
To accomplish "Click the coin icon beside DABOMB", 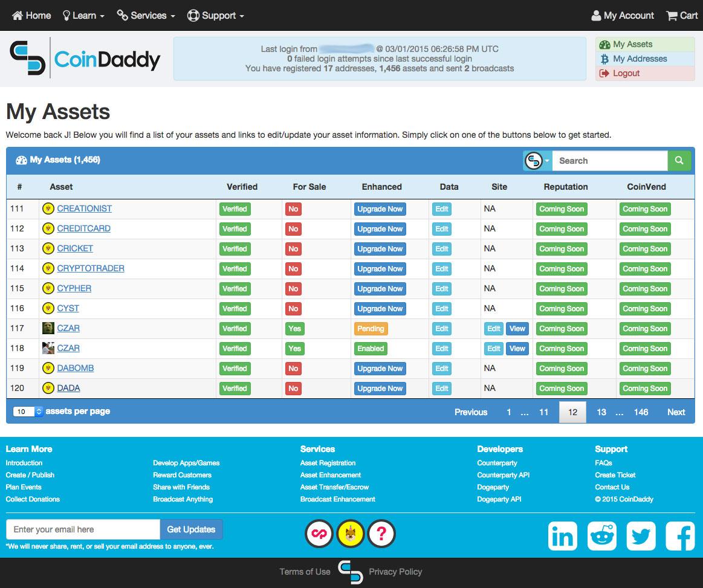I will pos(48,368).
